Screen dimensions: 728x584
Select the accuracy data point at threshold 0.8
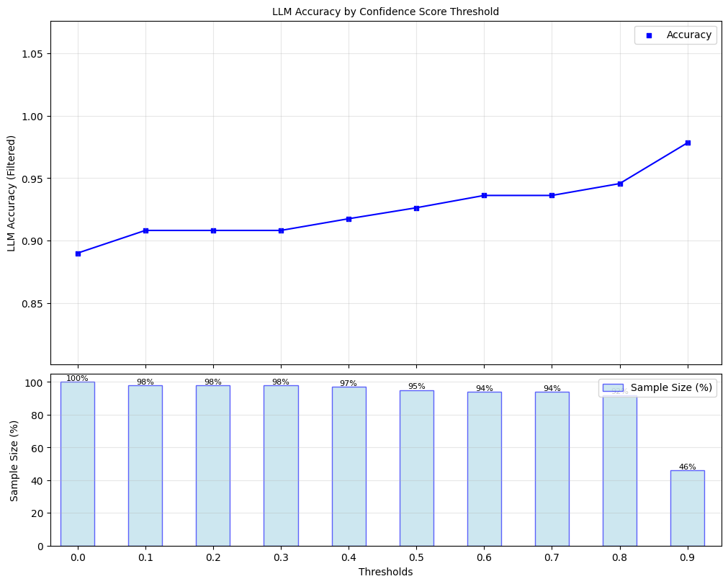[620, 184]
